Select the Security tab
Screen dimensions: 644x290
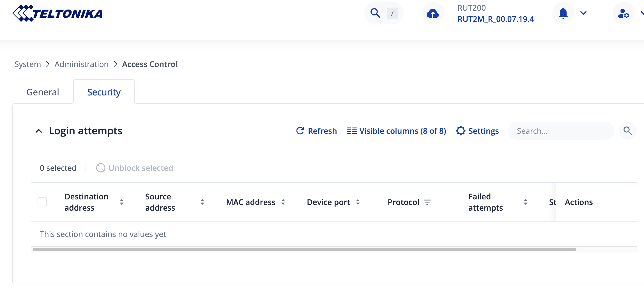pos(104,92)
